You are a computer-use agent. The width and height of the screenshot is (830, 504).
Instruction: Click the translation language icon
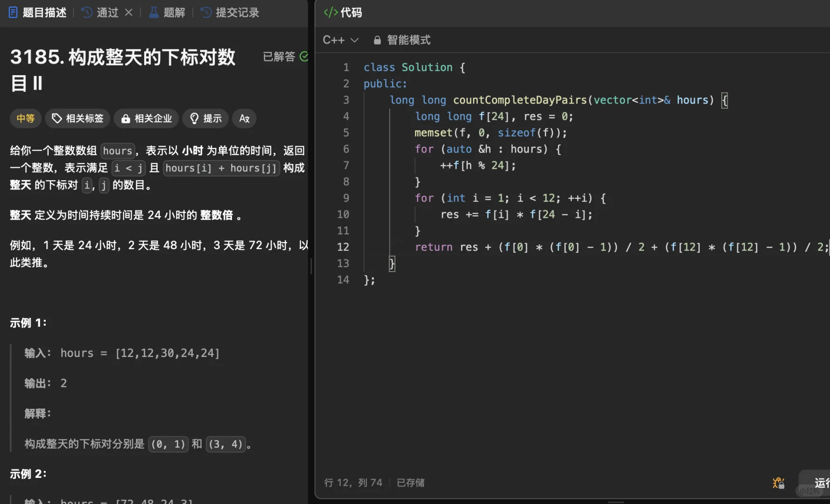point(244,119)
